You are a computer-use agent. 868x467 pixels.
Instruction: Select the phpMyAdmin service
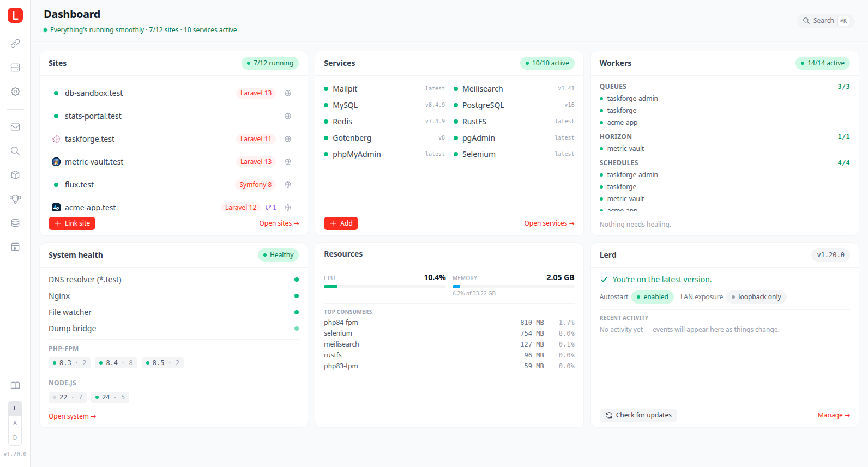[384, 154]
